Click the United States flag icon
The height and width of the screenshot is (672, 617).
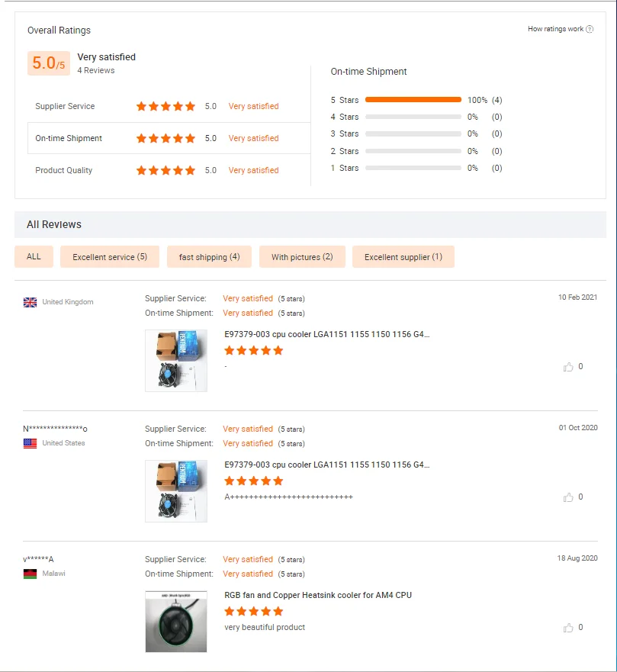click(31, 443)
